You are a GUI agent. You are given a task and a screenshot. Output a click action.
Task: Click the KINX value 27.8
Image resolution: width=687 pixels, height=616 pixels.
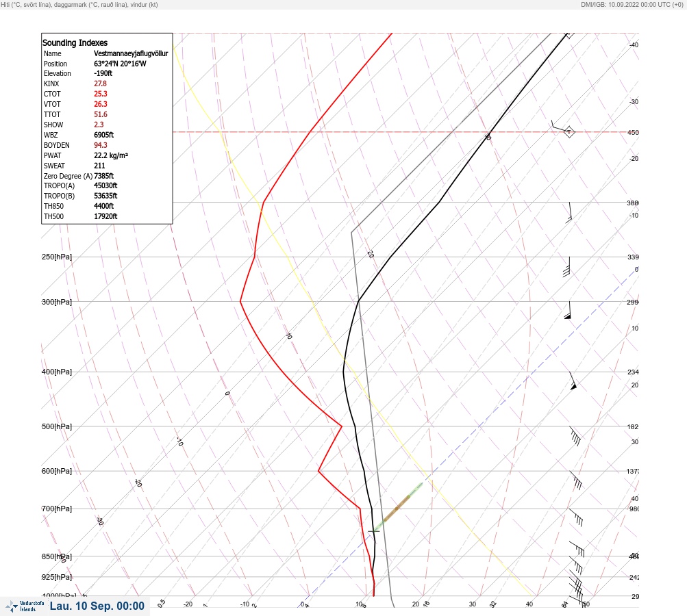coord(100,84)
